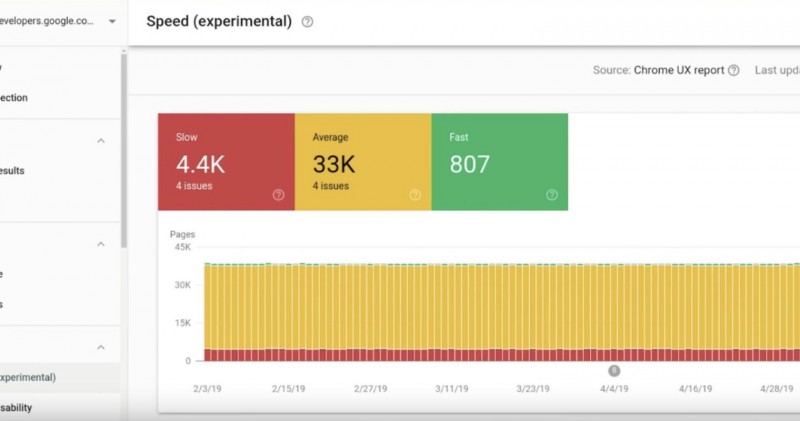
Task: Toggle the yellow Average pages card
Action: tap(363, 161)
